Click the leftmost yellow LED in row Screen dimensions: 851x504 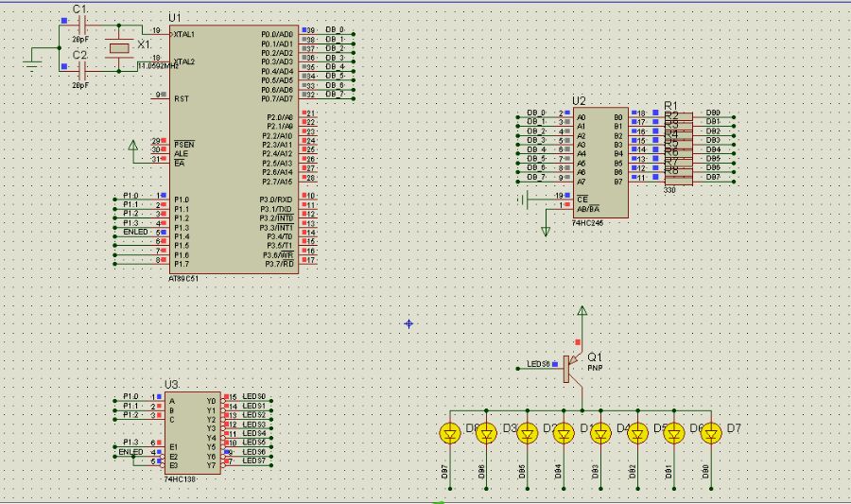click(x=450, y=433)
